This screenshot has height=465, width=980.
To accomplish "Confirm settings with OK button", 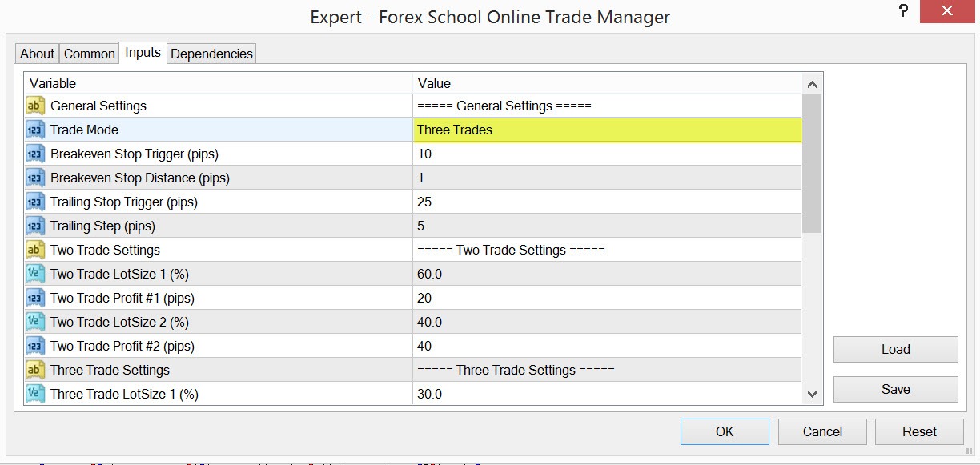I will coord(725,431).
